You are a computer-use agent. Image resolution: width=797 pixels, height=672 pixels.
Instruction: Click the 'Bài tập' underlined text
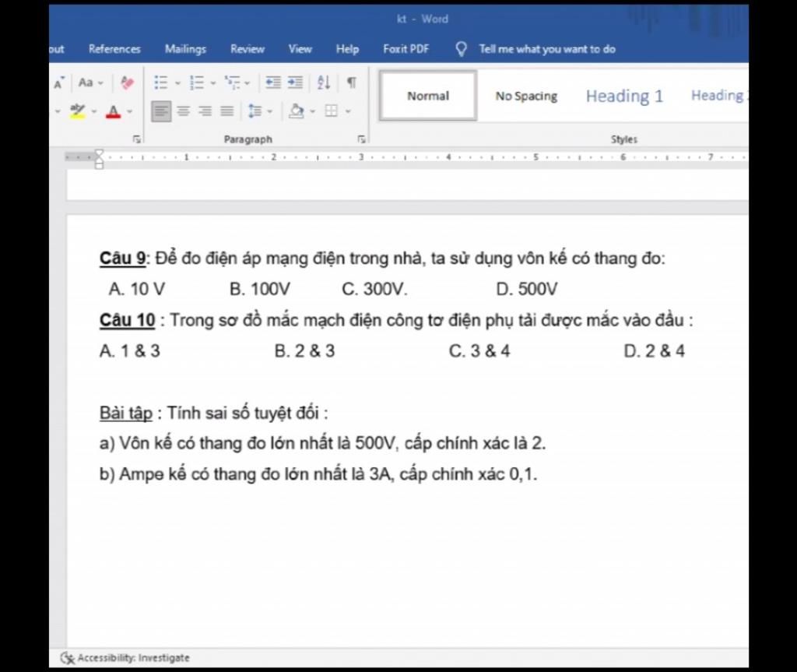click(x=125, y=413)
